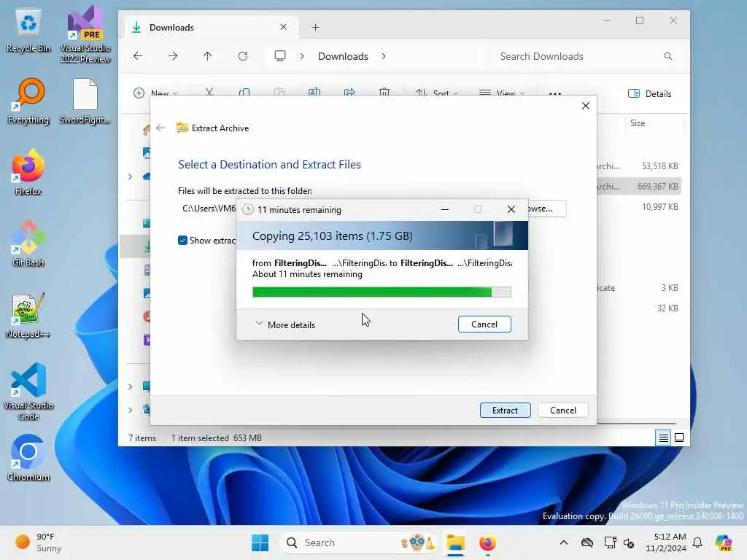Image resolution: width=747 pixels, height=560 pixels.
Task: Close the Extract Archive dialog
Action: tap(586, 106)
